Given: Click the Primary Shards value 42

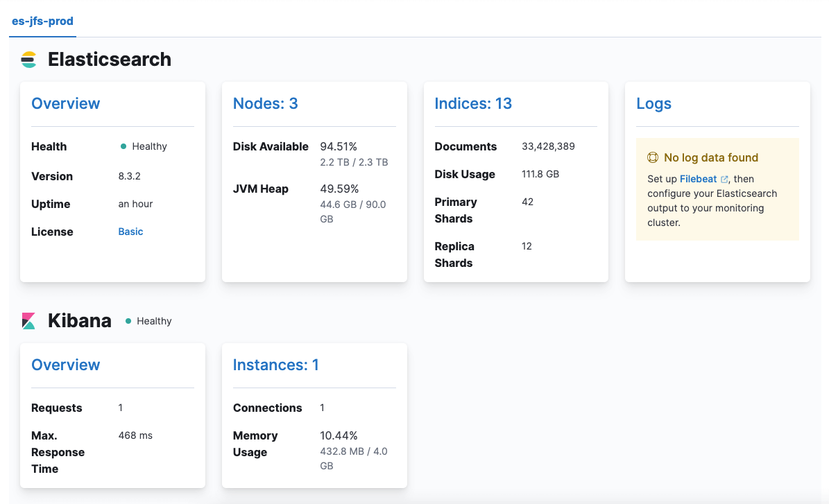Looking at the screenshot, I should [x=528, y=202].
